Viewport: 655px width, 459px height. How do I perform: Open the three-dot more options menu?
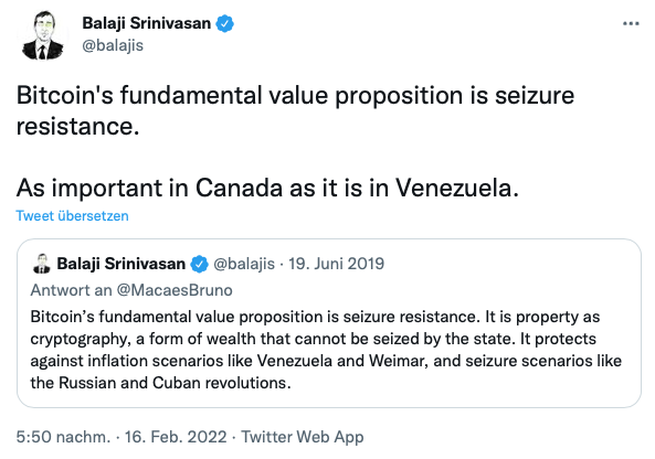[x=629, y=23]
